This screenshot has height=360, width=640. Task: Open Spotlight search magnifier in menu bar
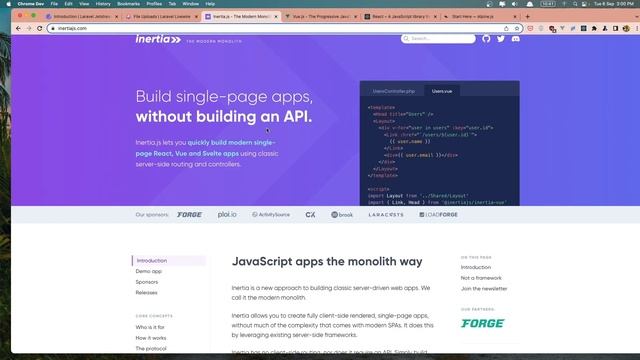575,4
